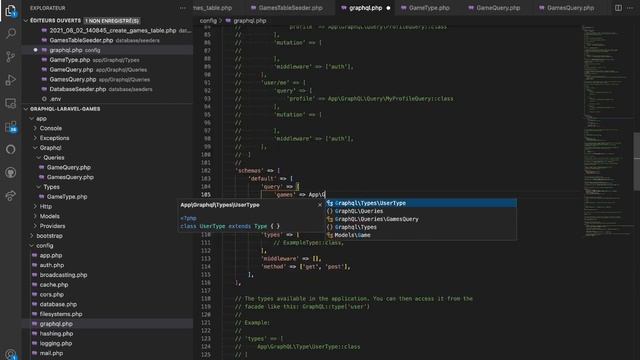Open the Run and Debug view
The height and width of the screenshot is (360, 640).
coord(11,80)
